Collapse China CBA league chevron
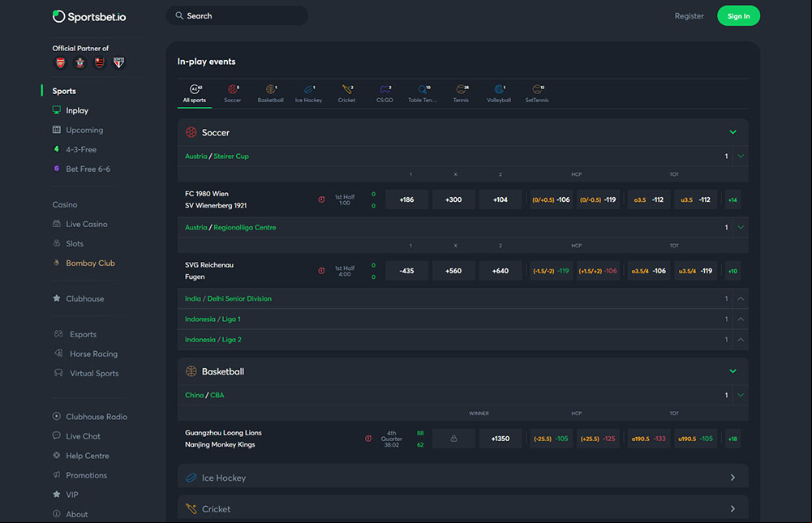Image resolution: width=812 pixels, height=523 pixels. 741,395
